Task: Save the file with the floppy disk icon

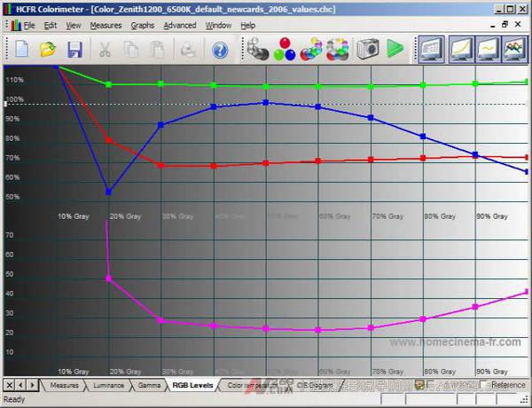Action: [x=75, y=50]
